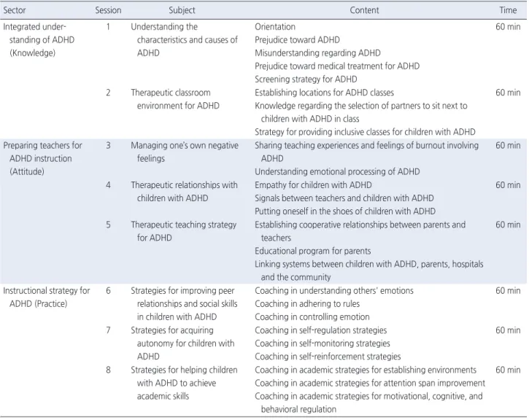The height and width of the screenshot is (420, 529).
Task: Click 'Misunderstanding regarding ADHD' line
Action: (317, 53)
